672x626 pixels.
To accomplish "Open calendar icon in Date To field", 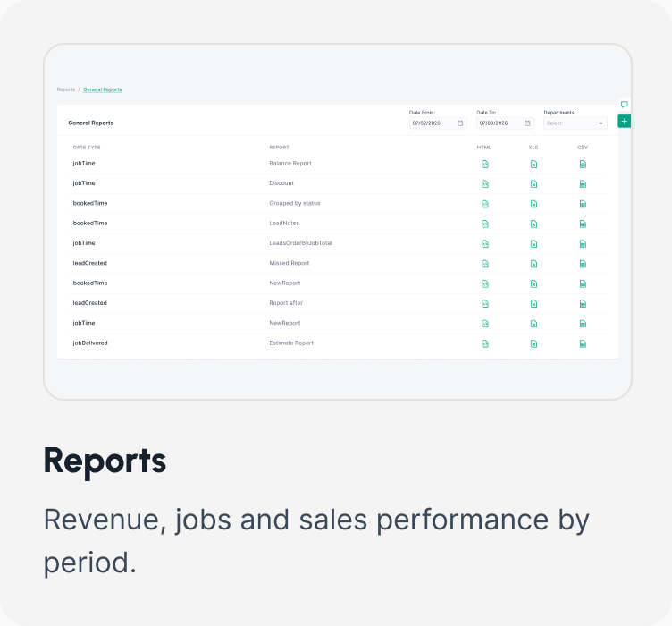I will click(x=527, y=123).
